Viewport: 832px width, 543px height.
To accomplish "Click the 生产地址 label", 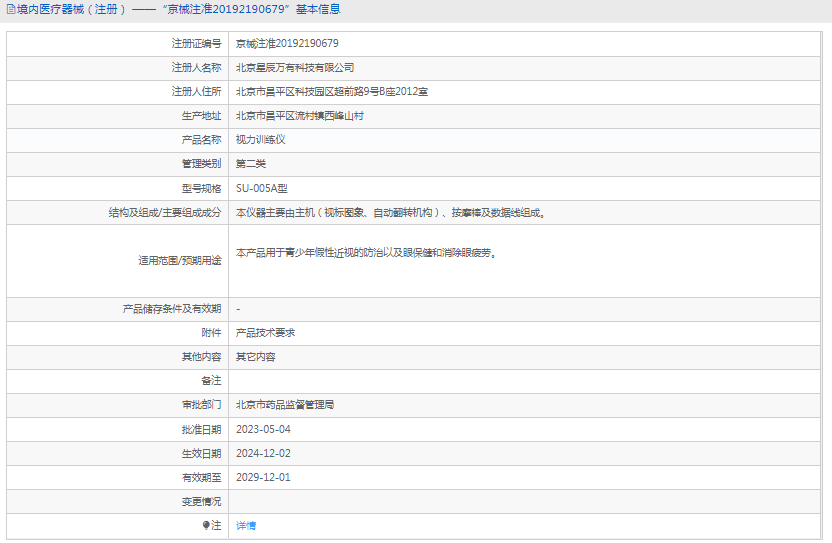I will click(202, 116).
